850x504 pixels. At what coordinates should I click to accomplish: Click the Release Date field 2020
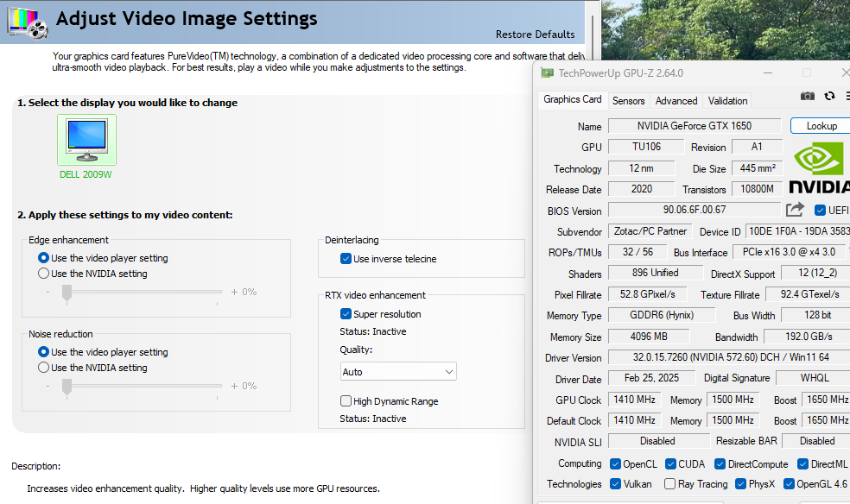(x=641, y=189)
